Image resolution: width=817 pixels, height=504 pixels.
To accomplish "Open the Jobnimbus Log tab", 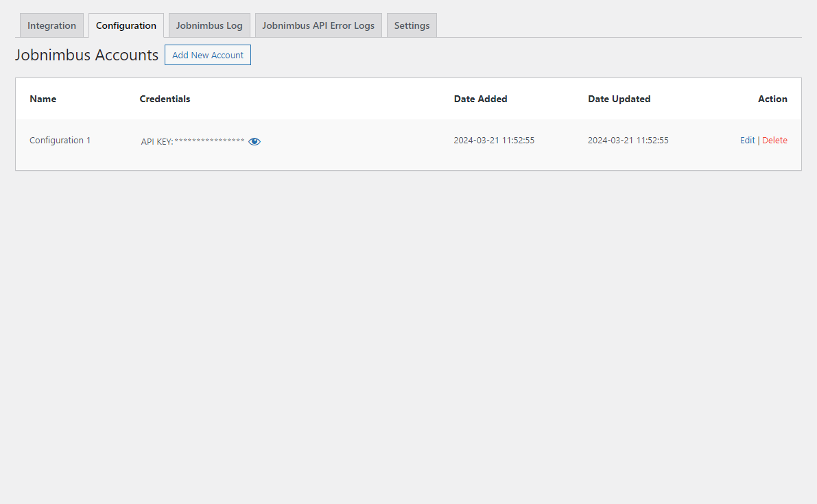I will point(209,25).
